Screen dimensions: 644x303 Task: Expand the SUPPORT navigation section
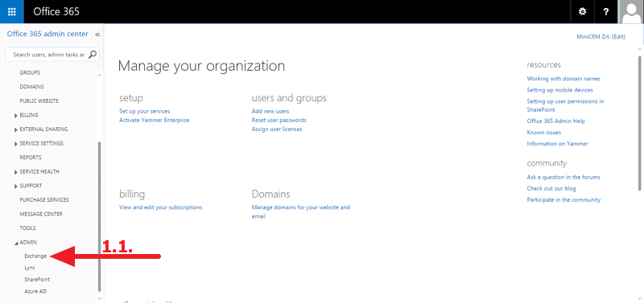tap(16, 186)
